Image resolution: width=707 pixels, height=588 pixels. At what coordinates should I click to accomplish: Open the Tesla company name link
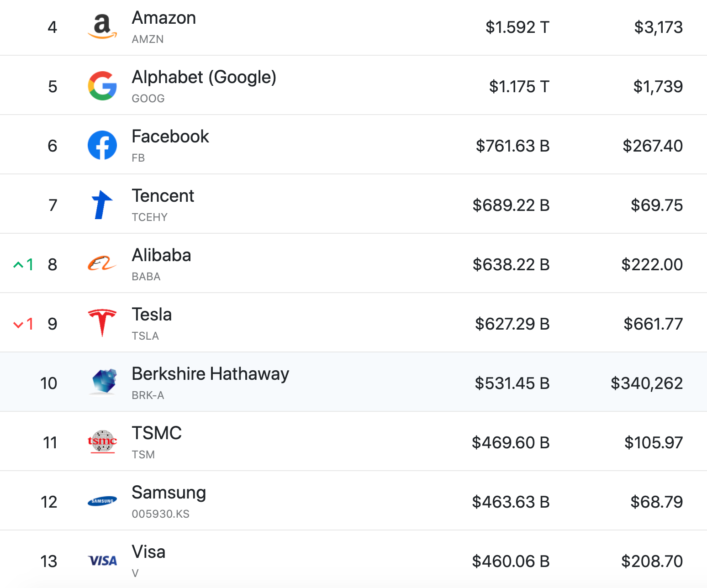[x=152, y=315]
